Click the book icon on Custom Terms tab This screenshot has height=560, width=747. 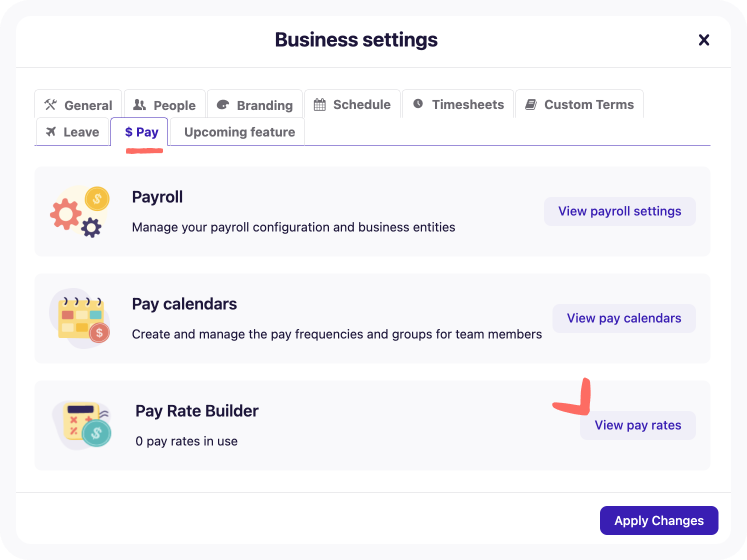point(531,104)
